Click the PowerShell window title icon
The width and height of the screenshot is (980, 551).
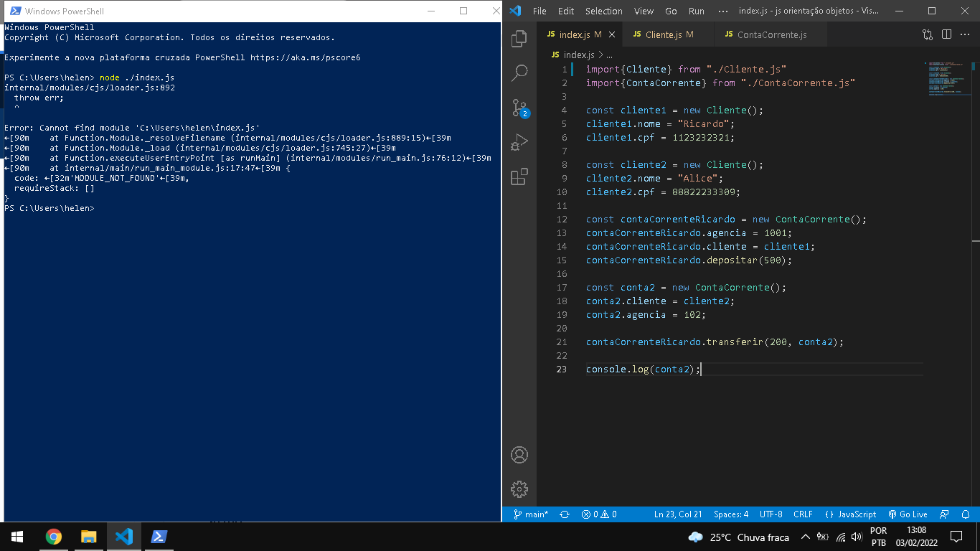tap(14, 11)
